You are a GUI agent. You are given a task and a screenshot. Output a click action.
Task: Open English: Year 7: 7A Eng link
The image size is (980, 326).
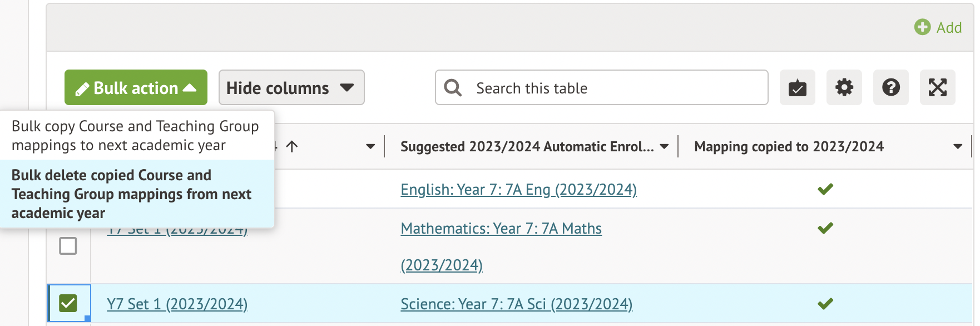point(518,190)
